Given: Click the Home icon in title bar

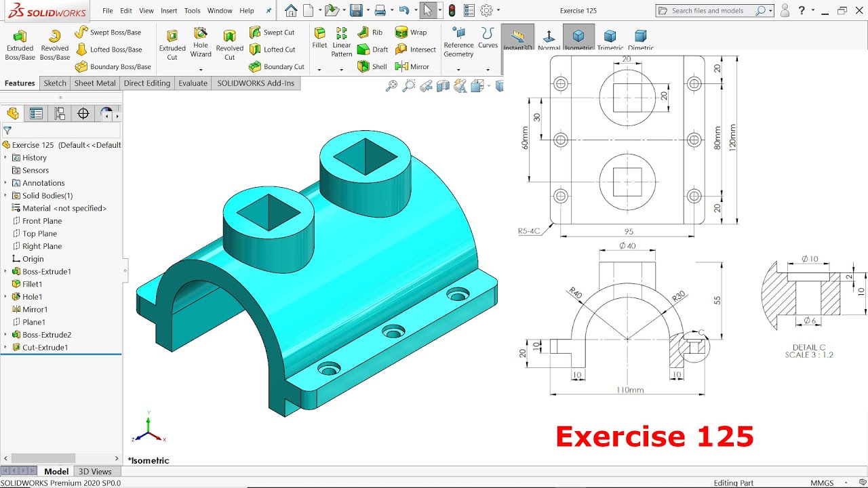Looking at the screenshot, I should click(x=291, y=10).
